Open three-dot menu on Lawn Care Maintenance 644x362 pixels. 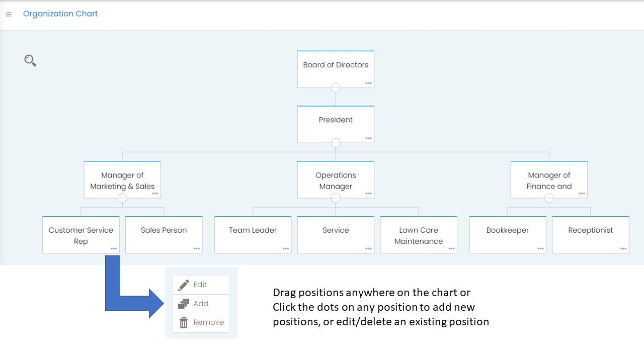(x=451, y=248)
